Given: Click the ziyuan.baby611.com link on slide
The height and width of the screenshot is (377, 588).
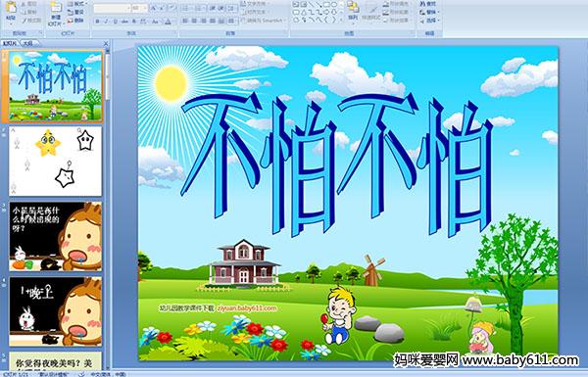Looking at the screenshot, I should click(x=247, y=308).
